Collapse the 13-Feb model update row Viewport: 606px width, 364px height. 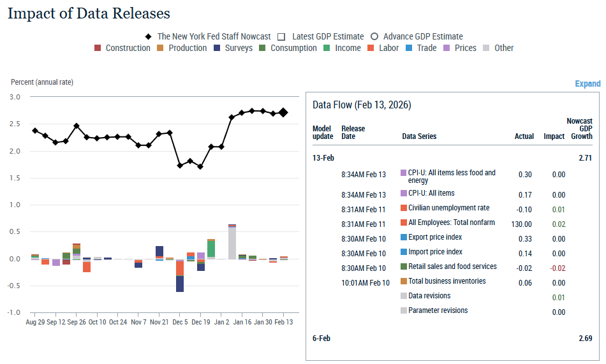point(323,157)
